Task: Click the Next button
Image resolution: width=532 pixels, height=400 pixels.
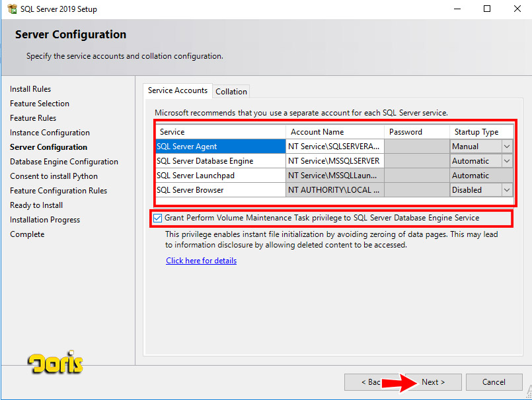Action: 434,382
